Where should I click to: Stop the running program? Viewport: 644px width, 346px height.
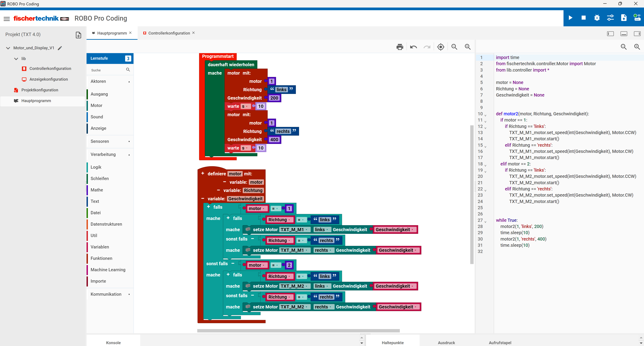pos(583,18)
